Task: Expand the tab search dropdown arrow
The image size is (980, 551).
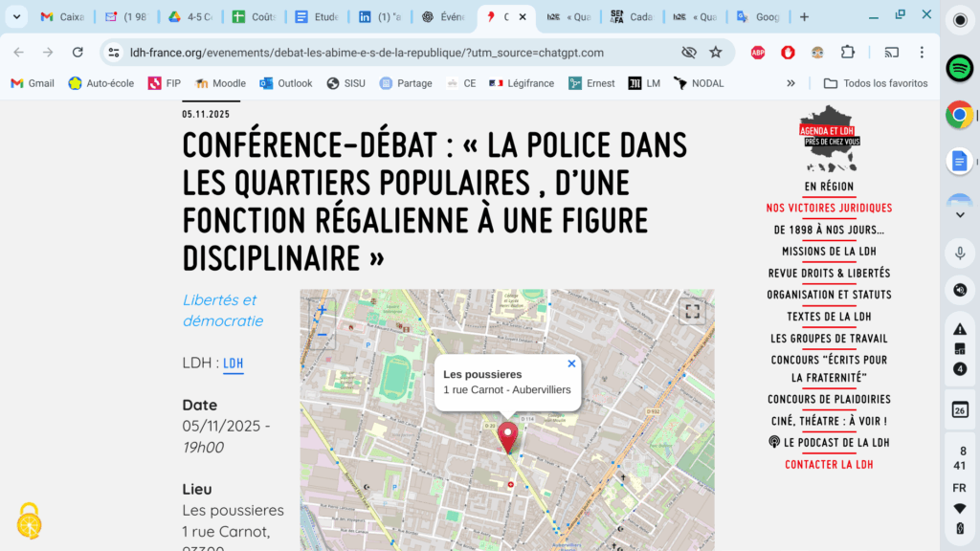Action: [17, 17]
